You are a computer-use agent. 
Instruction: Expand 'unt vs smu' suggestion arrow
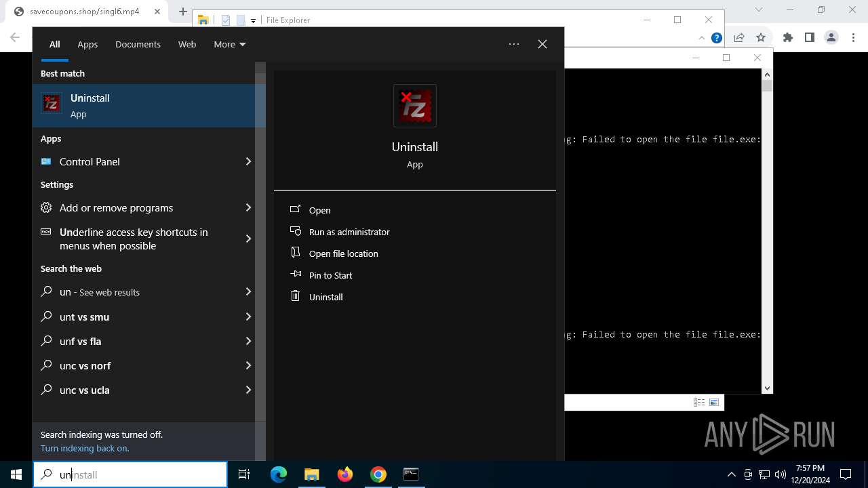pyautogui.click(x=248, y=317)
